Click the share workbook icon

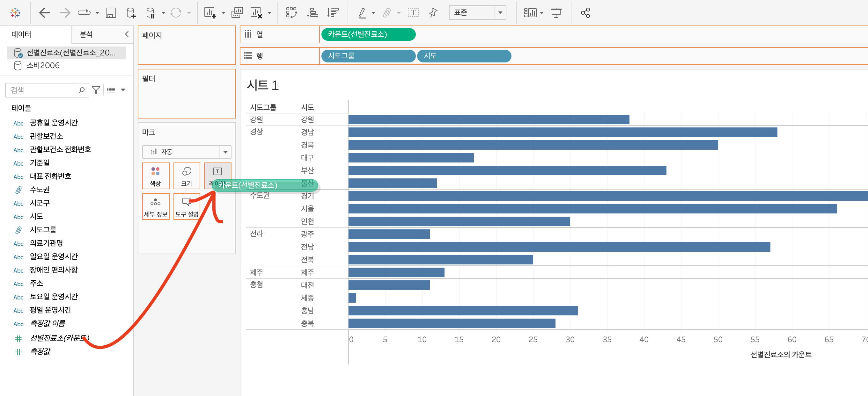[585, 13]
